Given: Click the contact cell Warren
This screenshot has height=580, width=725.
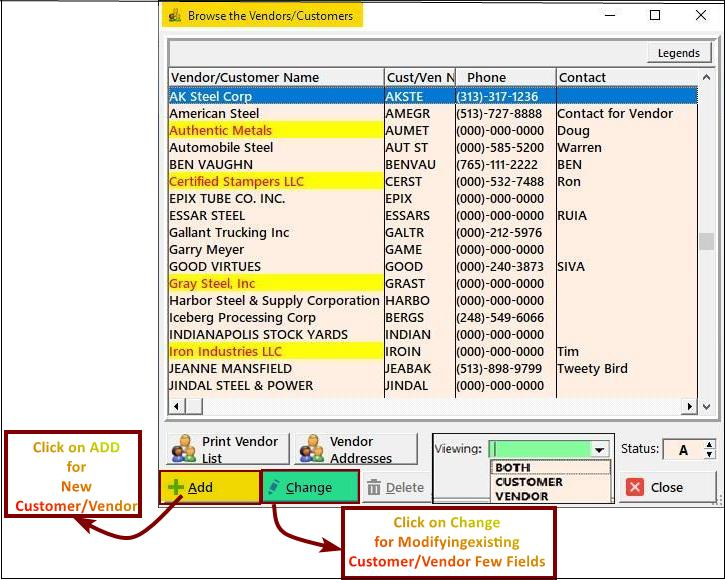Looking at the screenshot, I should [x=579, y=148].
